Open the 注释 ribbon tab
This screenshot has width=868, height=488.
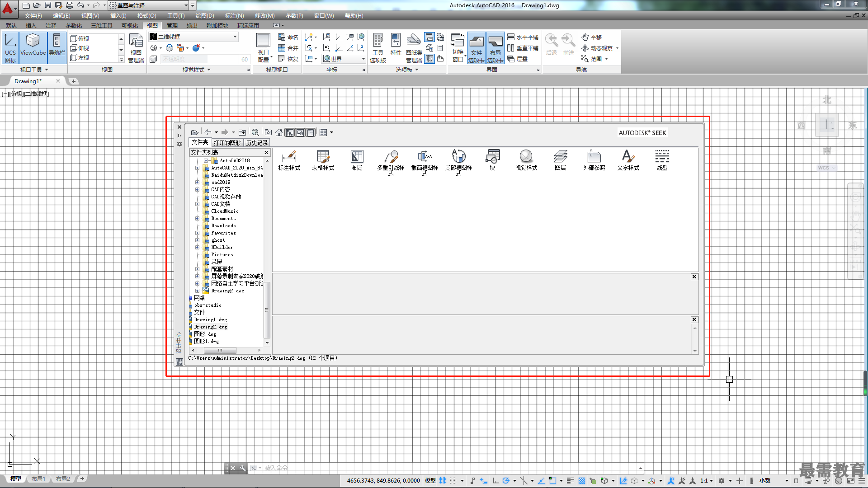pos(51,25)
